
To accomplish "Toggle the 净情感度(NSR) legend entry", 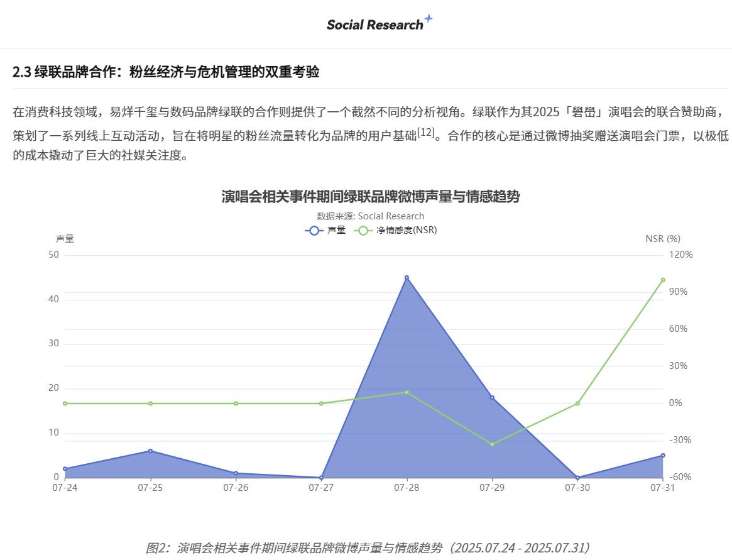I will (x=396, y=230).
